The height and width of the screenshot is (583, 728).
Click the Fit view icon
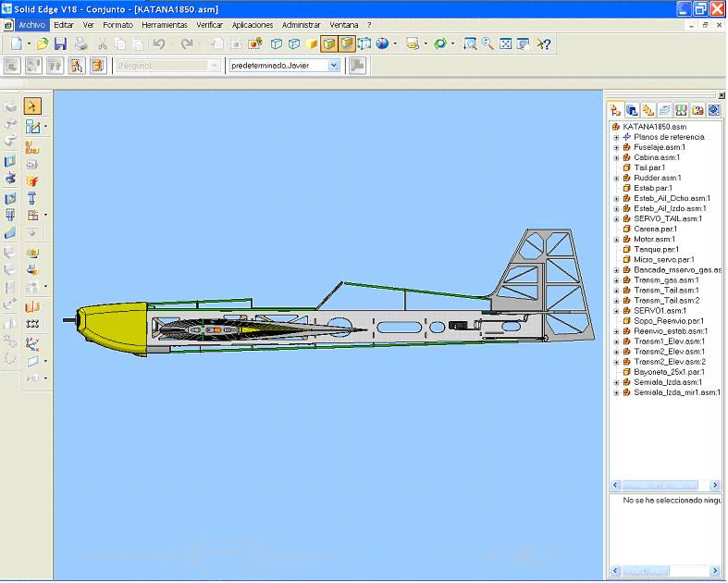(505, 43)
